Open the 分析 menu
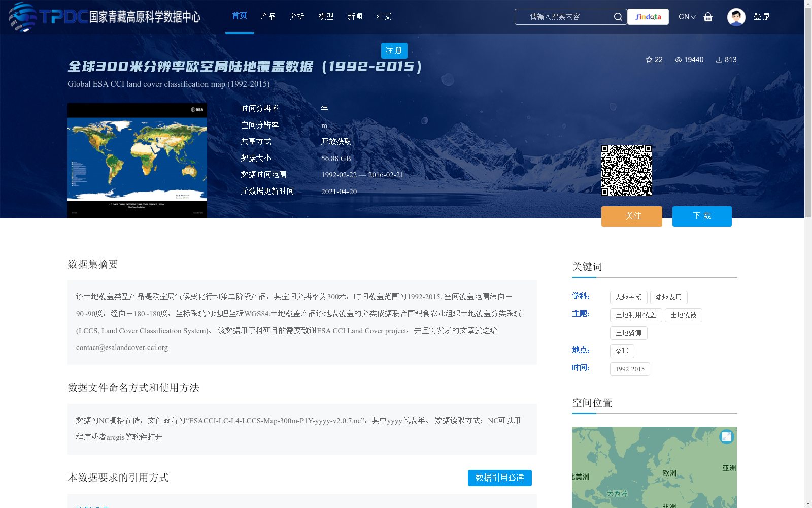This screenshot has width=812, height=508. click(x=297, y=16)
